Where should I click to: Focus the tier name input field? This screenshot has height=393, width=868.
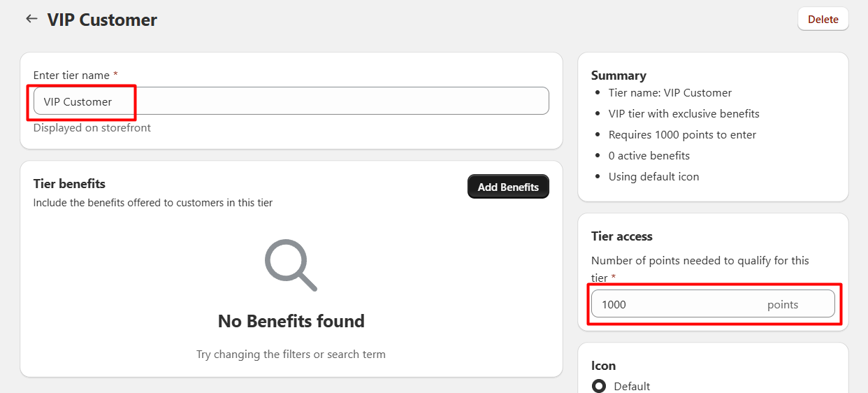[x=291, y=101]
